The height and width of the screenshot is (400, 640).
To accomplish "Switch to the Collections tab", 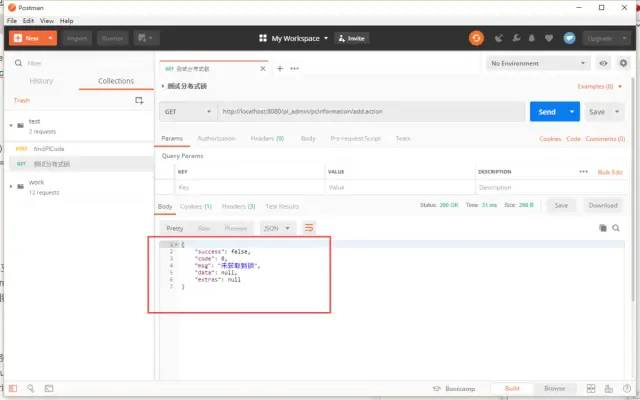I will pyautogui.click(x=116, y=81).
